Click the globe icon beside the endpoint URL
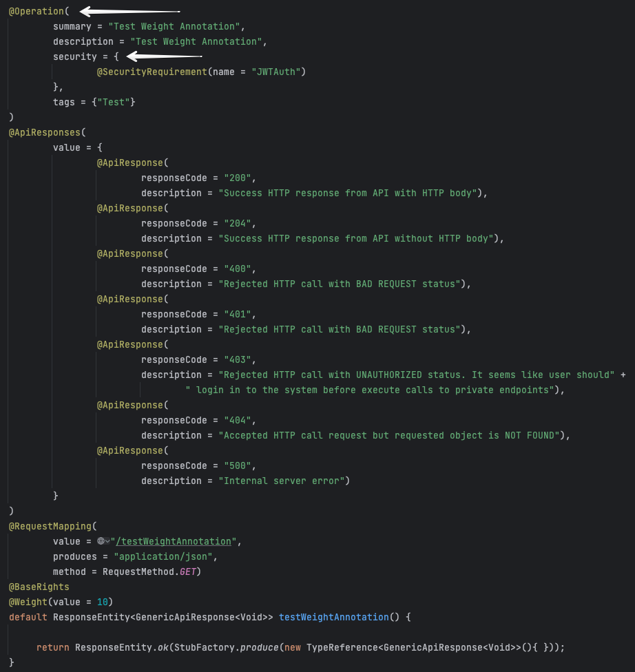This screenshot has height=672, width=635. click(101, 542)
